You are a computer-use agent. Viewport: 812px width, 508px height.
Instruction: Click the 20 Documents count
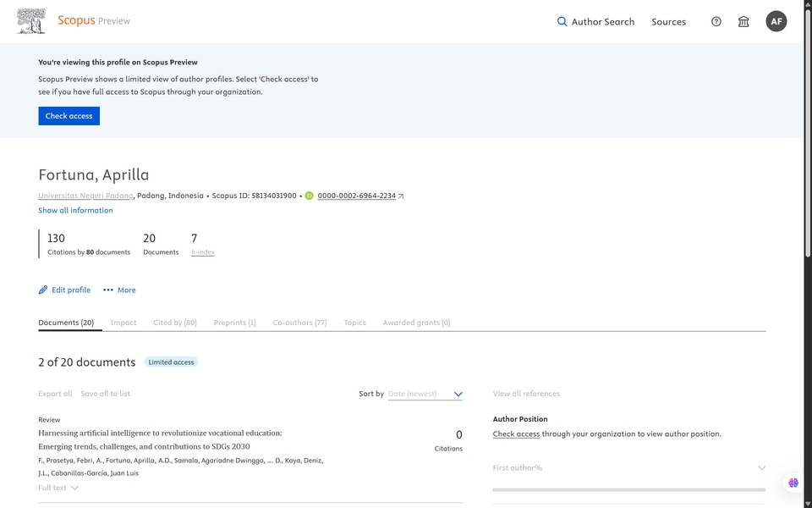(x=149, y=239)
